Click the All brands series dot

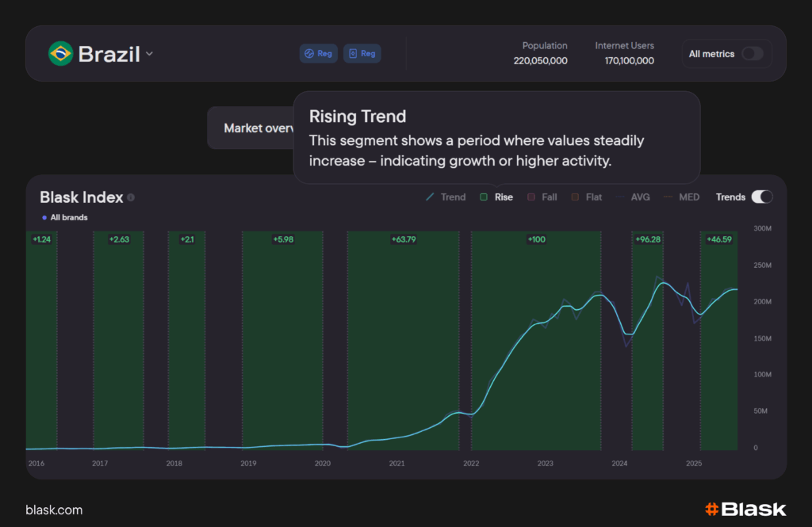pos(44,217)
